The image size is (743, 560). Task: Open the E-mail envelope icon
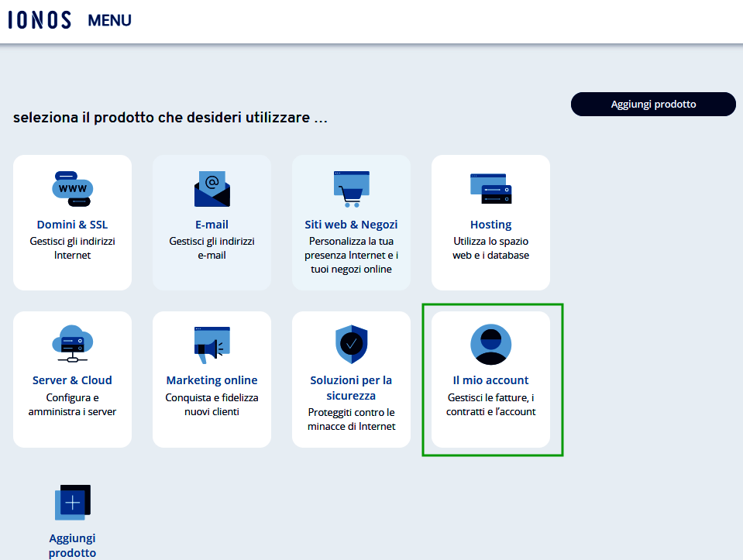pyautogui.click(x=212, y=189)
